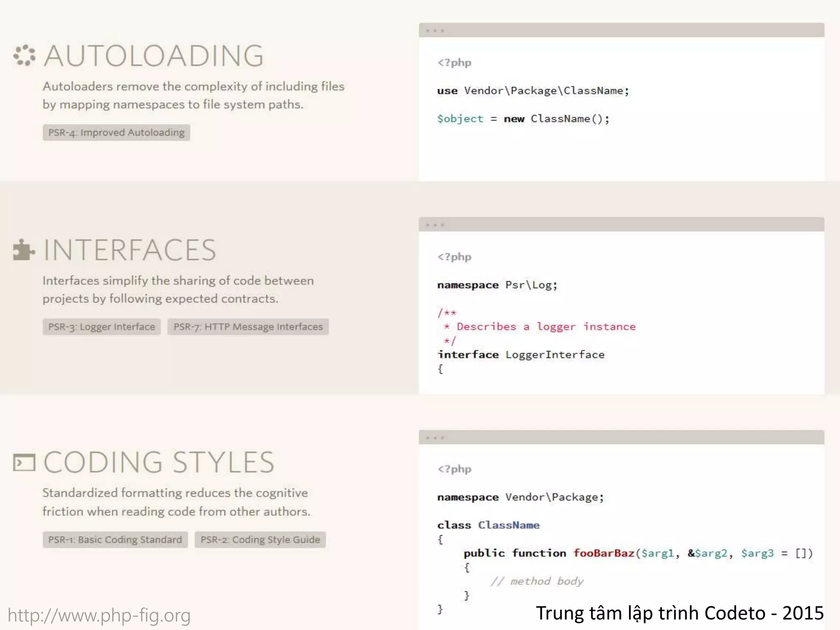Select PSR-2: Coding Style Guide tag
840x630 pixels.
click(x=260, y=540)
